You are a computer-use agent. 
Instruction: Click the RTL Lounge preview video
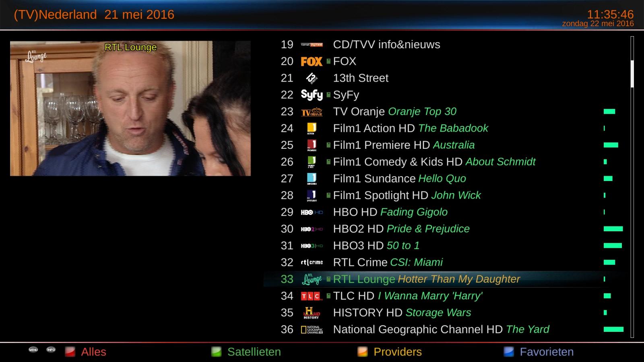point(130,108)
